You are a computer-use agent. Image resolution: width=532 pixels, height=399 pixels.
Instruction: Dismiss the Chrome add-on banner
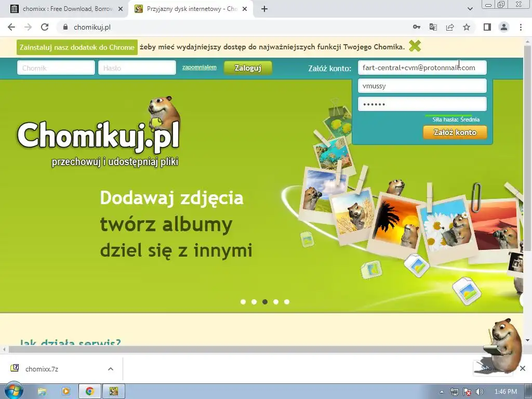[415, 46]
